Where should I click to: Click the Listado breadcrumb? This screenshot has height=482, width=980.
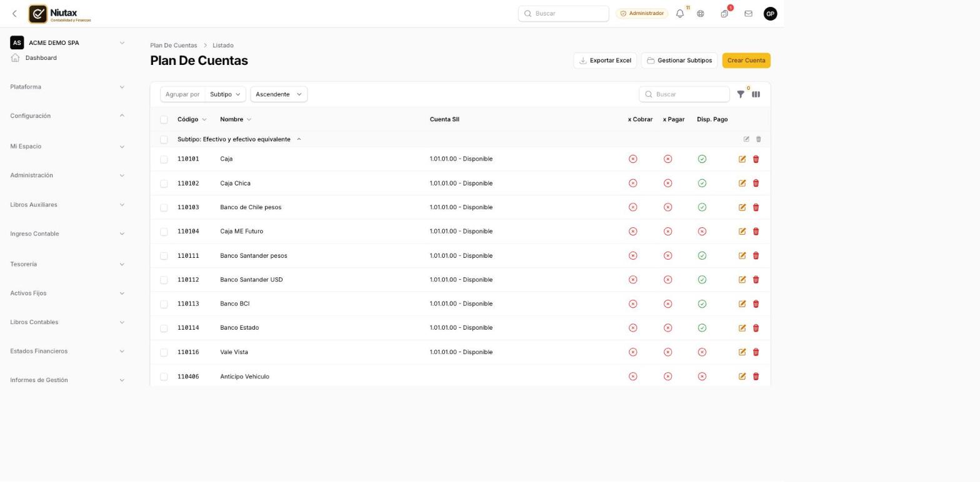[223, 46]
